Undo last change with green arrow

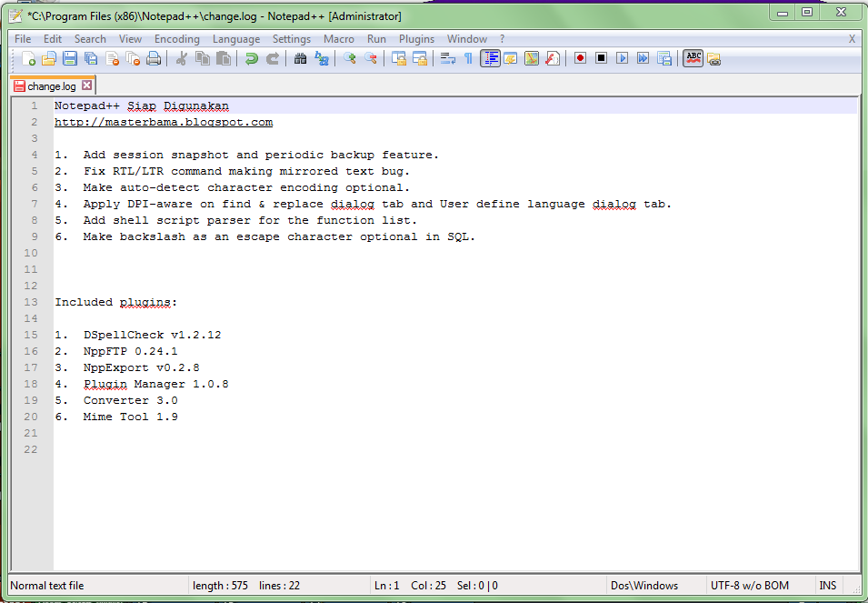(x=252, y=58)
